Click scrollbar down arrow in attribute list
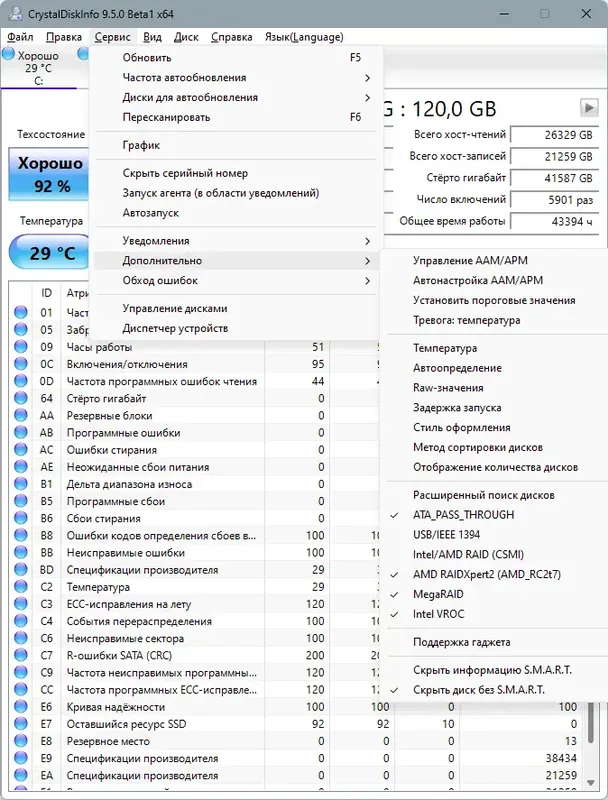 (x=591, y=783)
